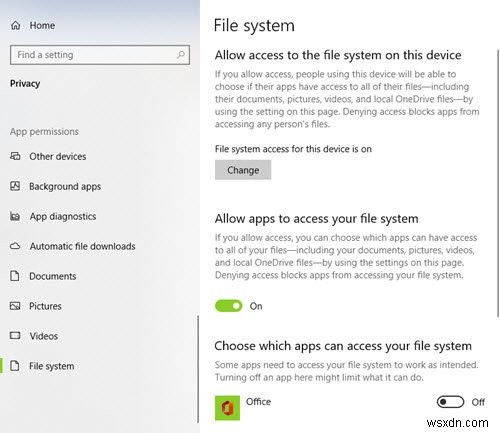
Task: Click 'File system access for this device is on'
Action: 293,149
